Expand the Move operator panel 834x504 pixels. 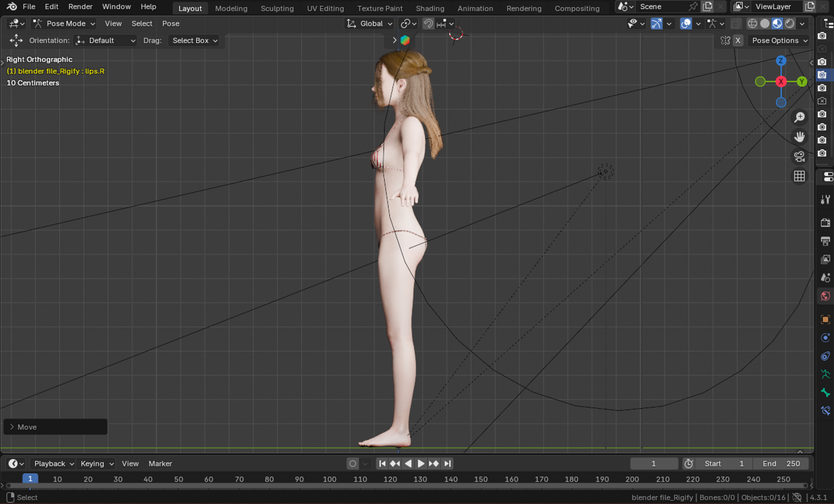click(55, 427)
